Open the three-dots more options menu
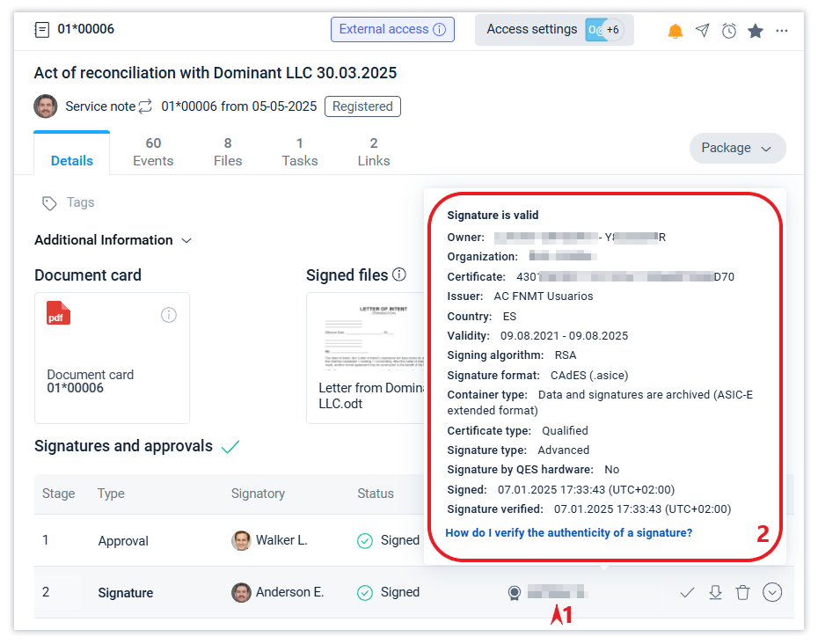This screenshot has width=818, height=644. 782,31
